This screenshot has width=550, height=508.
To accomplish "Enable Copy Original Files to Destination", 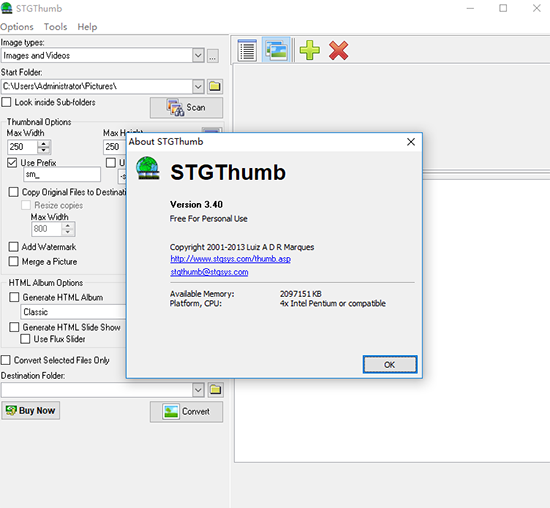I will (13, 192).
